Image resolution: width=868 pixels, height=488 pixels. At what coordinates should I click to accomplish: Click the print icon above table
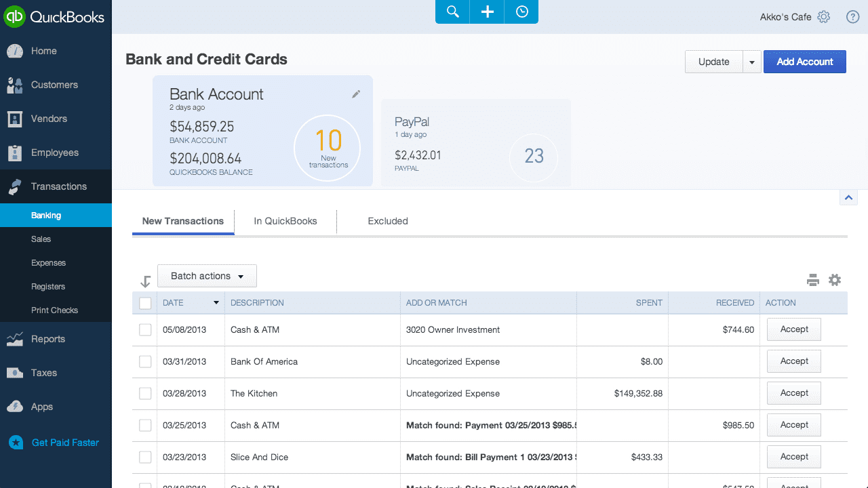pyautogui.click(x=813, y=280)
